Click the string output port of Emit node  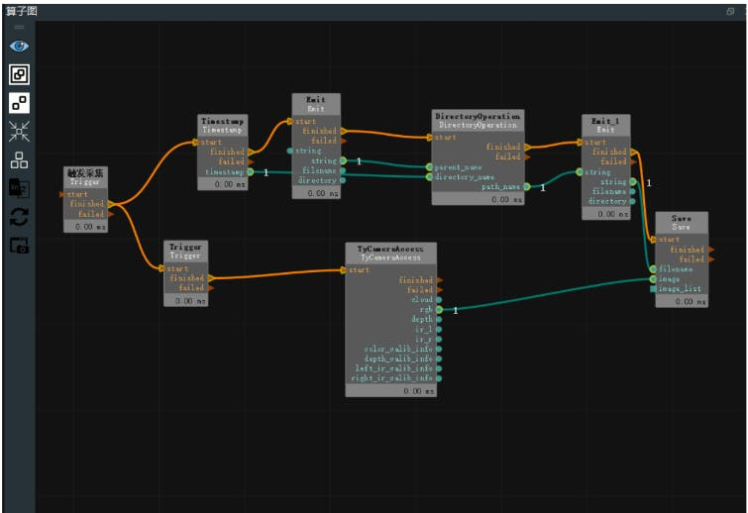pos(343,161)
